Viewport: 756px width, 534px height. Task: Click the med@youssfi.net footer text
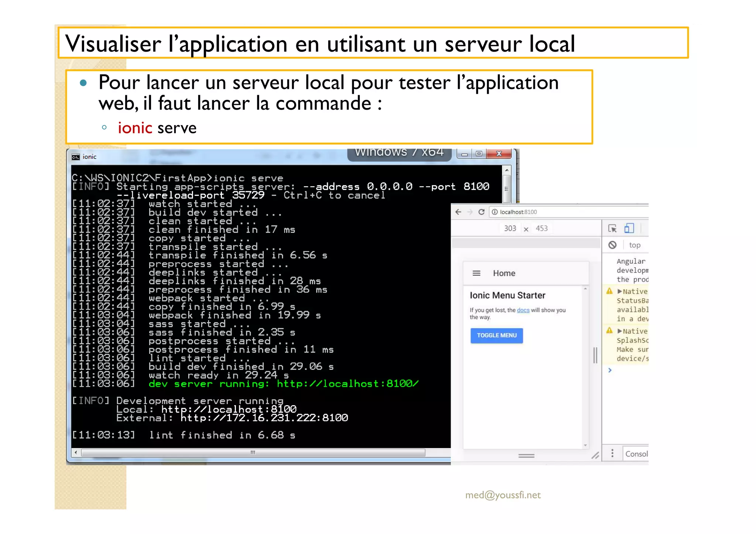click(503, 495)
